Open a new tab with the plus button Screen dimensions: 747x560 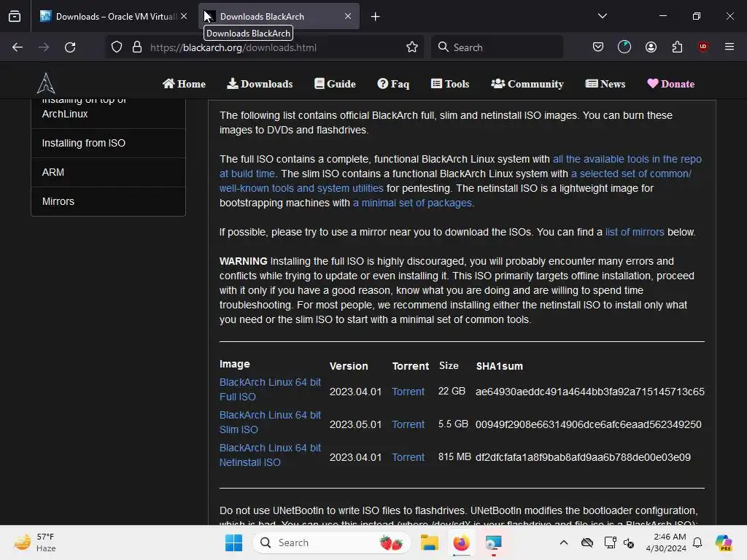[376, 17]
